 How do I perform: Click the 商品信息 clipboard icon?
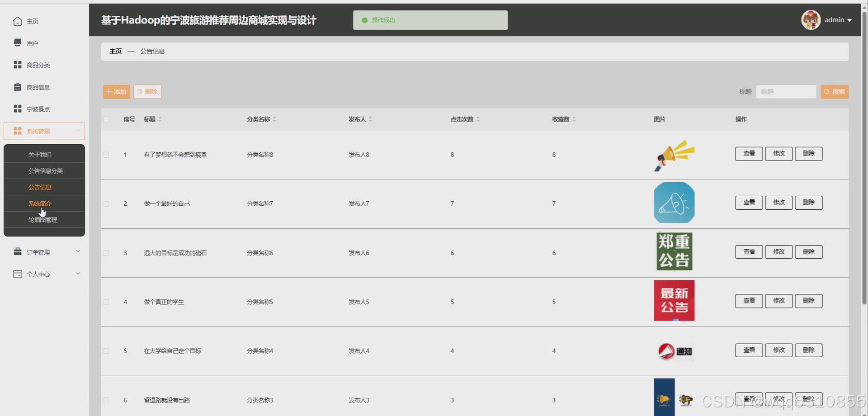coord(18,87)
